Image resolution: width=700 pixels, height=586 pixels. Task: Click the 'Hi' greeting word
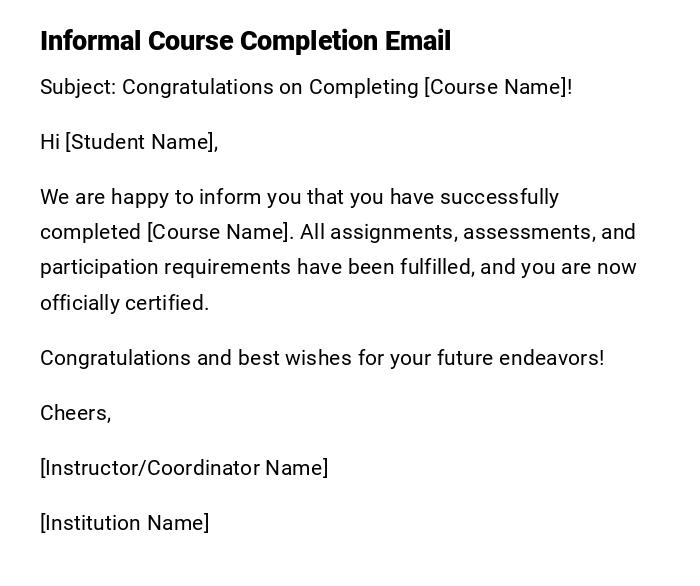[50, 142]
